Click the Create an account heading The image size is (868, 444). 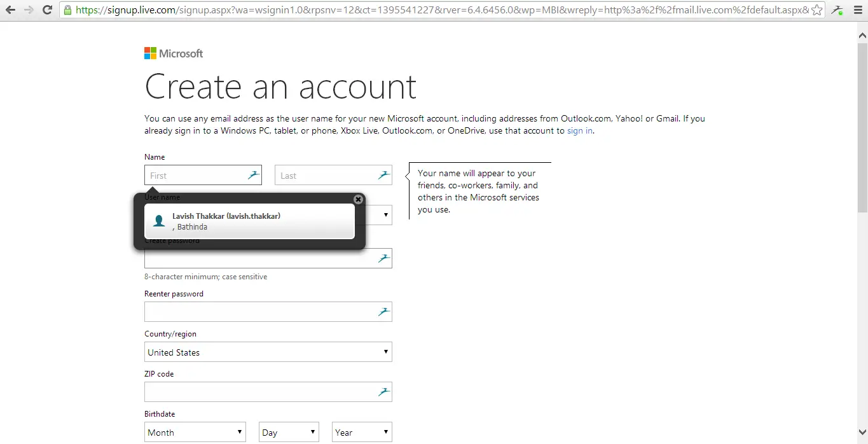tap(280, 87)
